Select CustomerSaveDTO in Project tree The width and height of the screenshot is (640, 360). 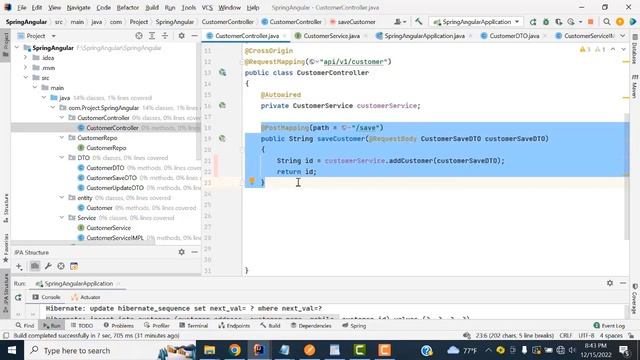(x=111, y=178)
